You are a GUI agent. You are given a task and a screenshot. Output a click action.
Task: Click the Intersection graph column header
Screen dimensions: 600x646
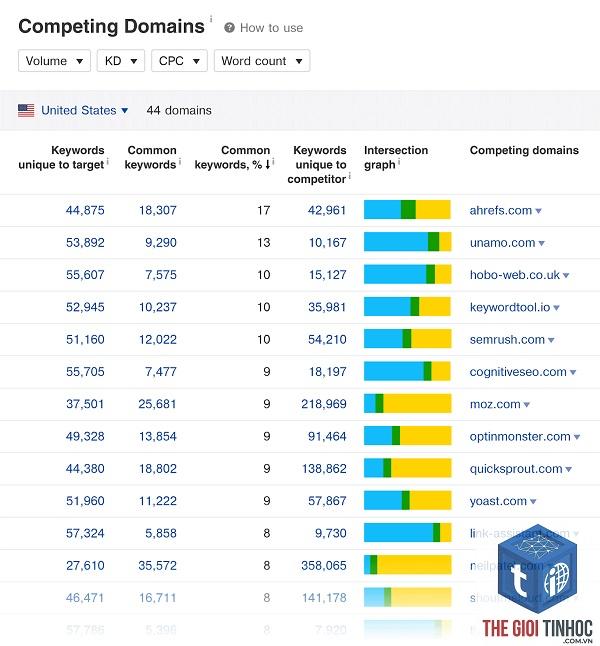click(396, 157)
